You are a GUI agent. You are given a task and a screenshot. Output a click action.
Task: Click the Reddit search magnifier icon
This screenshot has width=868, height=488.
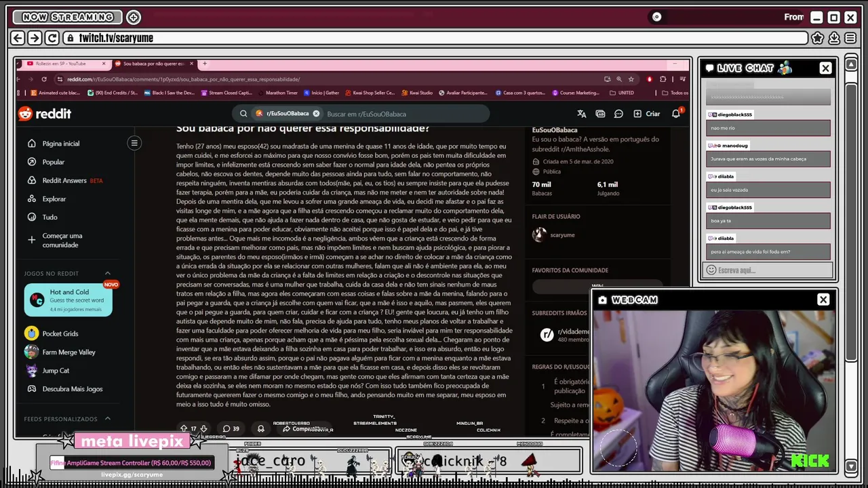point(243,114)
